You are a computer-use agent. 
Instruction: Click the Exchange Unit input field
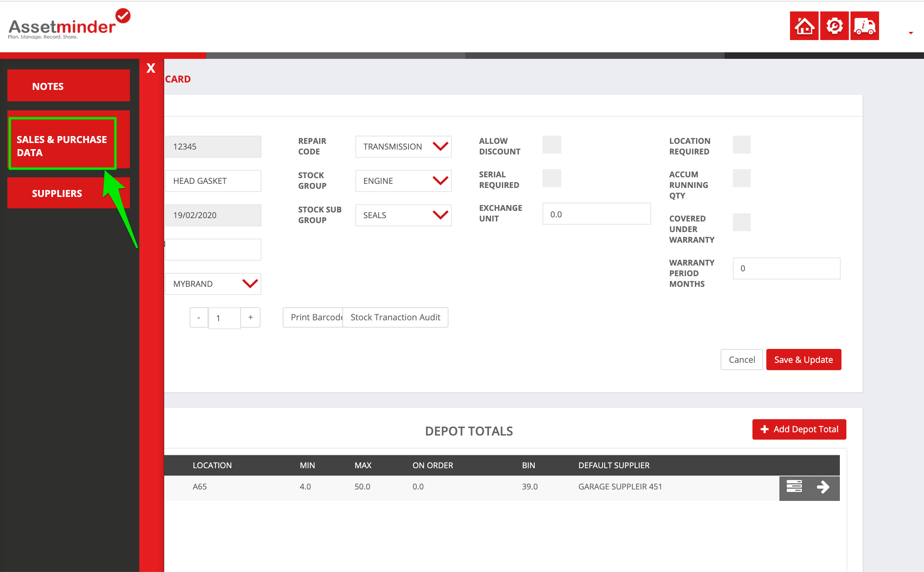596,214
